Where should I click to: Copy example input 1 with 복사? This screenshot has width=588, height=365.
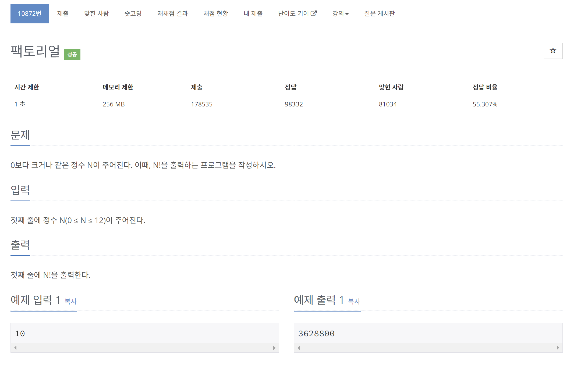[x=71, y=301]
